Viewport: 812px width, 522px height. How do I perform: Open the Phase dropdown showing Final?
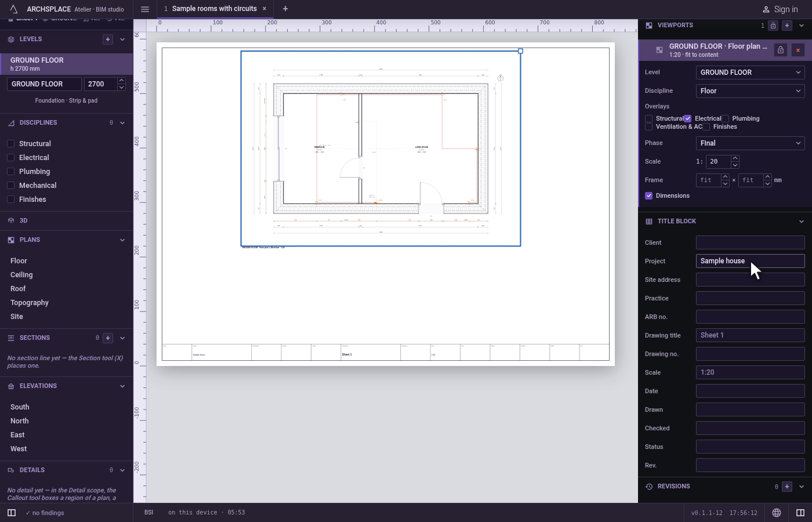[x=751, y=143]
